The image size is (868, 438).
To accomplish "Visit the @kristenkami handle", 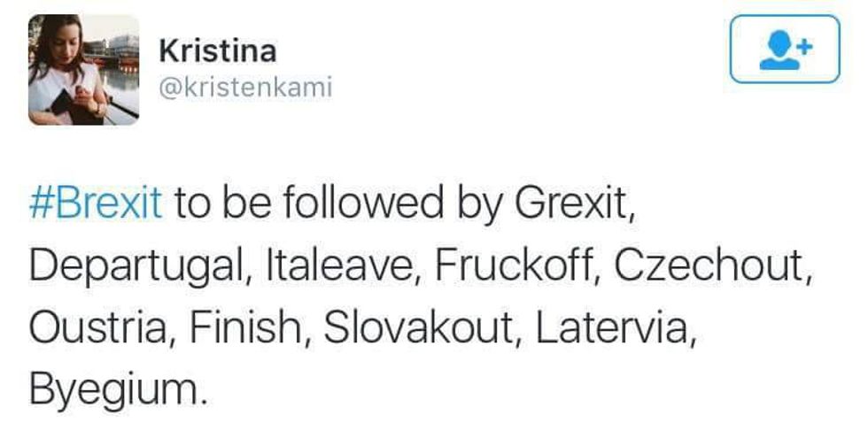I will (x=245, y=88).
